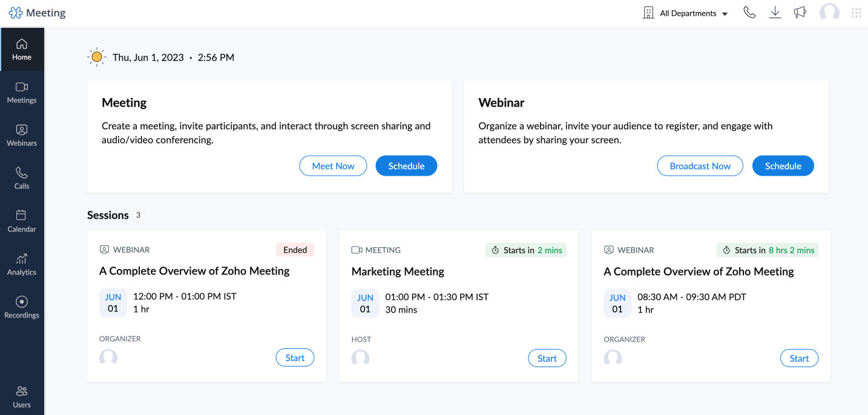The image size is (868, 415).
Task: Click the sun weather icon
Action: 96,58
